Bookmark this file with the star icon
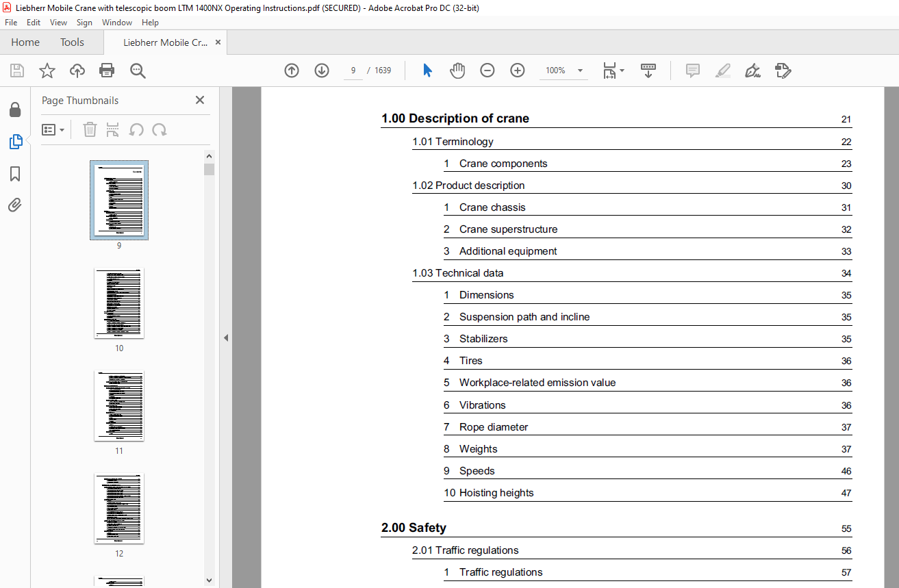Viewport: 899px width, 588px height. point(47,71)
